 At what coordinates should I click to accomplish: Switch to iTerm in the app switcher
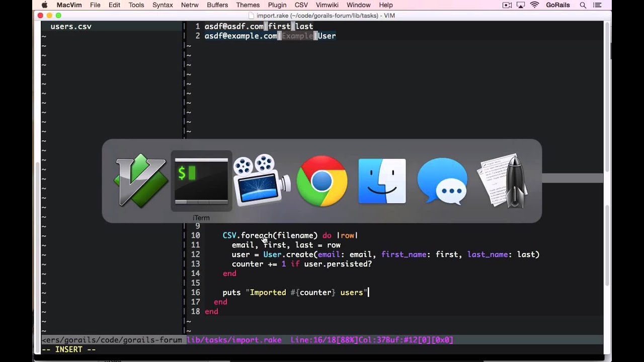point(201,180)
